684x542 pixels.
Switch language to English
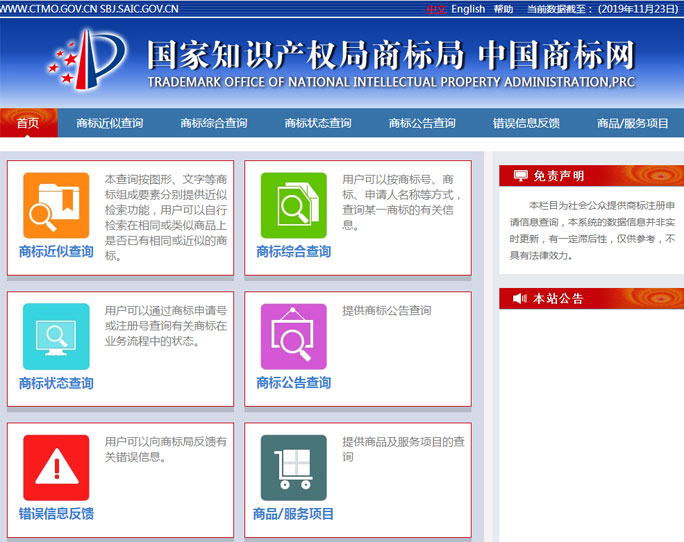click(468, 9)
